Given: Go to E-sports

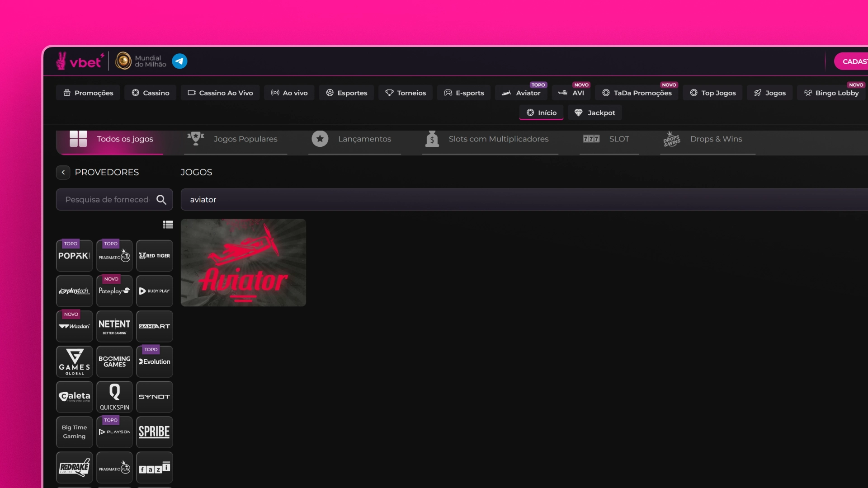Looking at the screenshot, I should (x=464, y=93).
